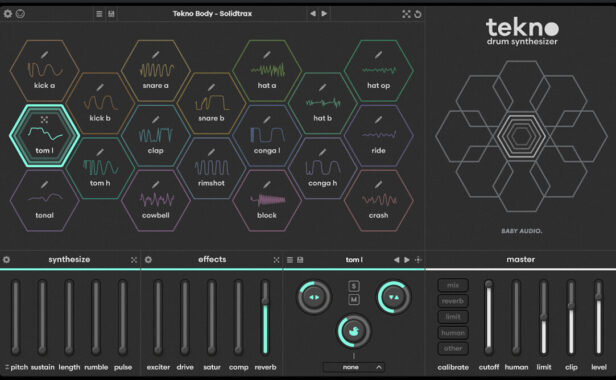
Task: Select the snare b drum pad
Action: pos(211,103)
